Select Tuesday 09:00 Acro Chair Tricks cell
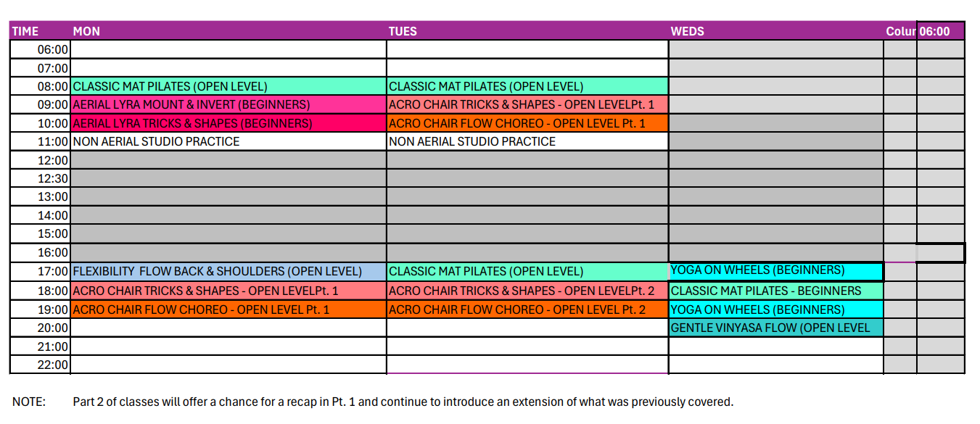The width and height of the screenshot is (980, 424). point(527,104)
